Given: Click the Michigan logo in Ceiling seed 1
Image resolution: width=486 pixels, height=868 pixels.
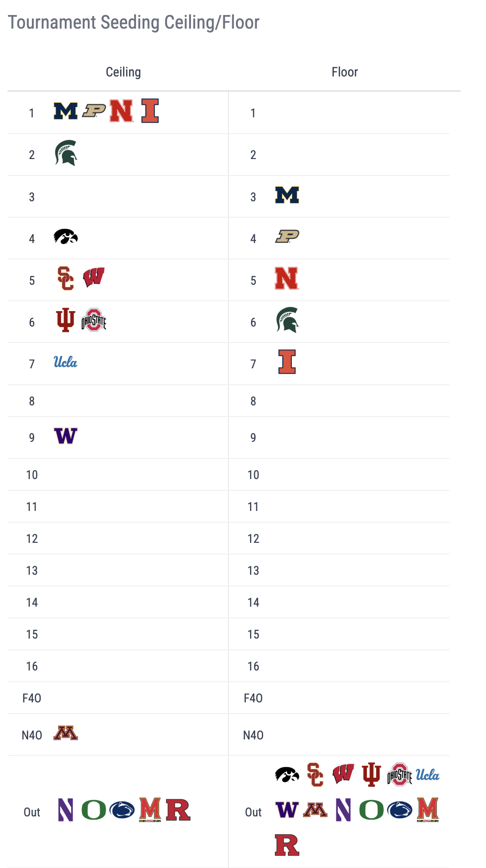Looking at the screenshot, I should click(x=66, y=111).
